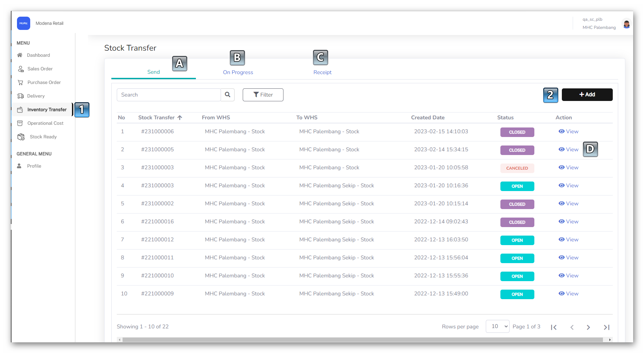
Task: Click into the Search input field
Action: click(x=169, y=95)
